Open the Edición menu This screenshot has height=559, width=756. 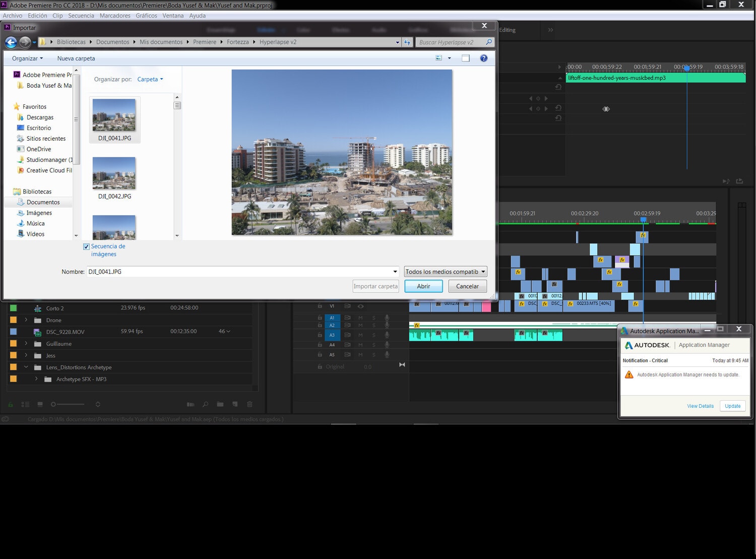37,16
